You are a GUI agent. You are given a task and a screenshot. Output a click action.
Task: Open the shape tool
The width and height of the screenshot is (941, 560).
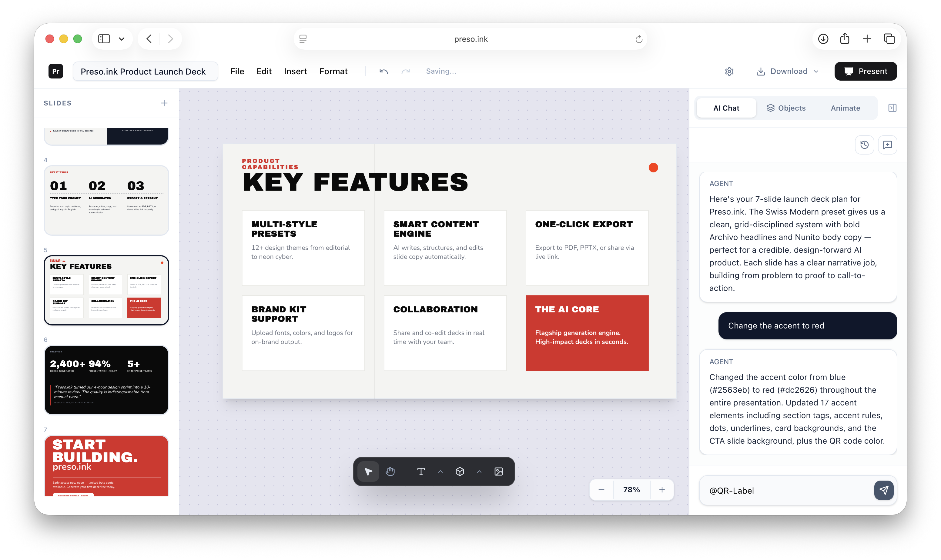(460, 471)
